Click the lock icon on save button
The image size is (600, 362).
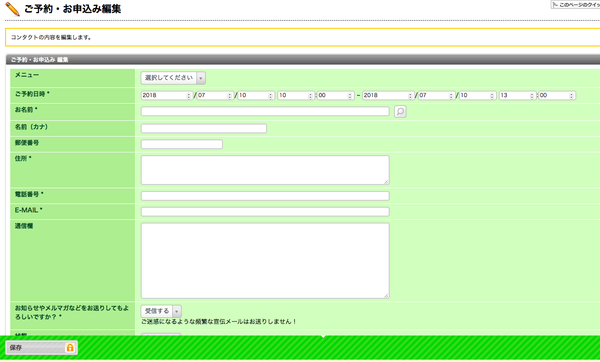[x=70, y=347]
